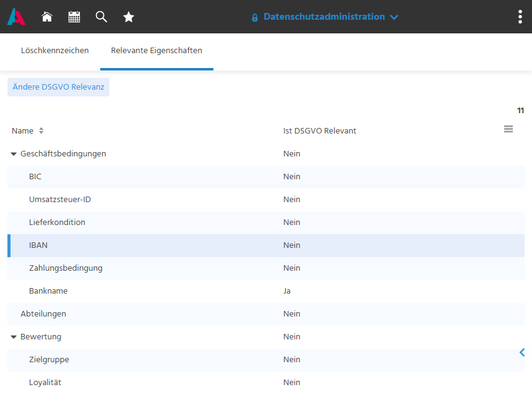Click the Ist DSGVO Relevant column header
Screen dimensions: 532x395
click(x=320, y=130)
